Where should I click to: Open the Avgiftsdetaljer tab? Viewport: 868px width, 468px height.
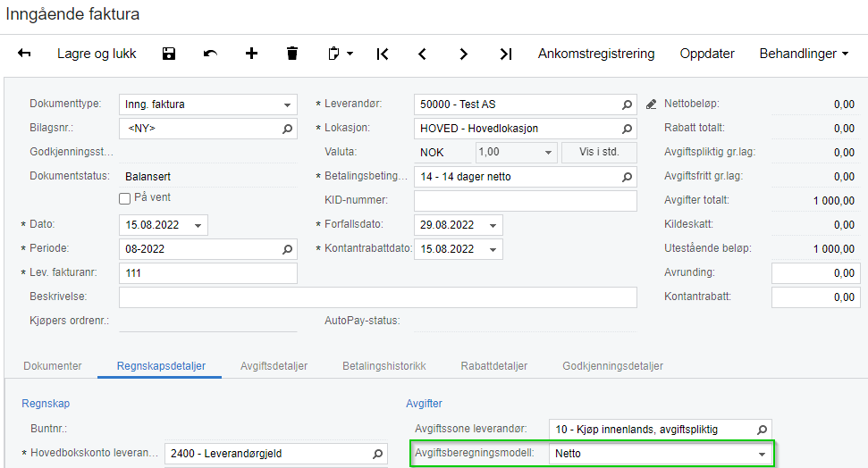pos(274,365)
